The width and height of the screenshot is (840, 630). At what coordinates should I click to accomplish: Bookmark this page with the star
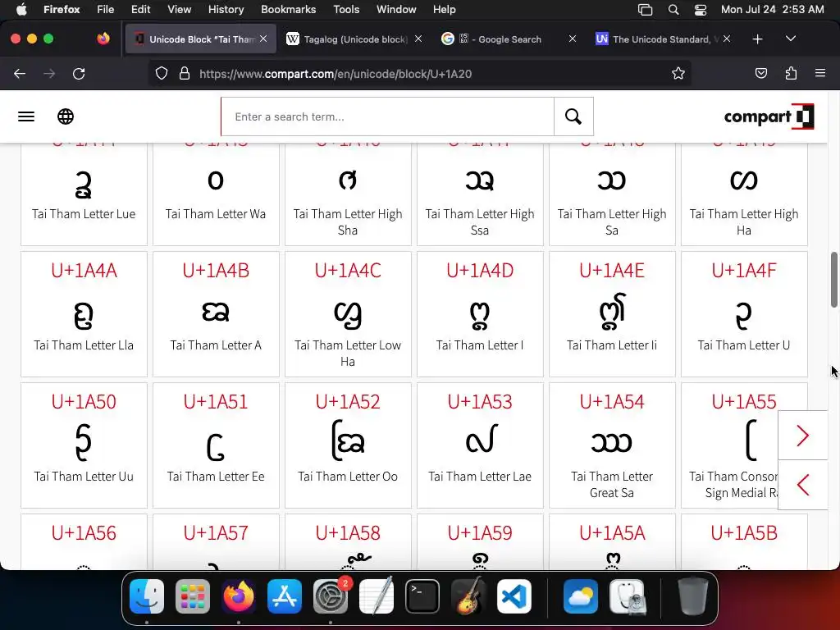pos(678,73)
